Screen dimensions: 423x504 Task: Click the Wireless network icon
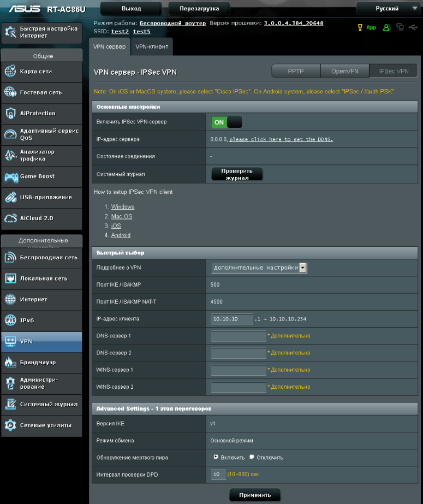(x=10, y=257)
